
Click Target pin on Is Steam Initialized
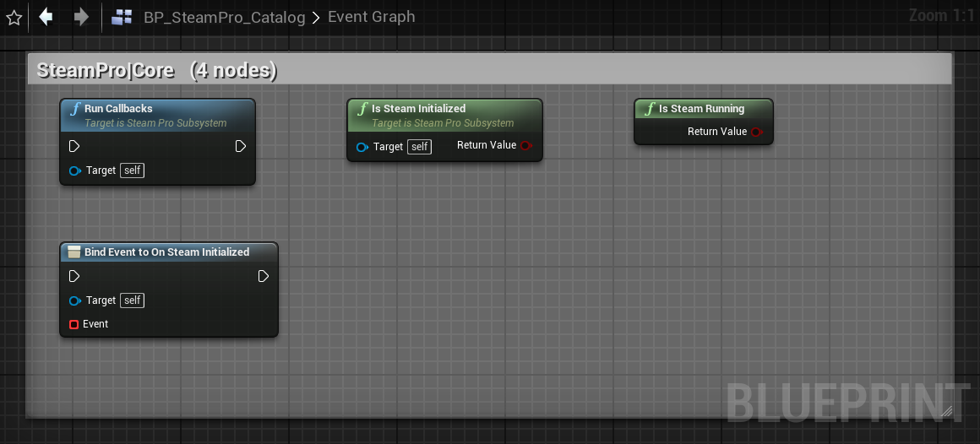pyautogui.click(x=362, y=148)
